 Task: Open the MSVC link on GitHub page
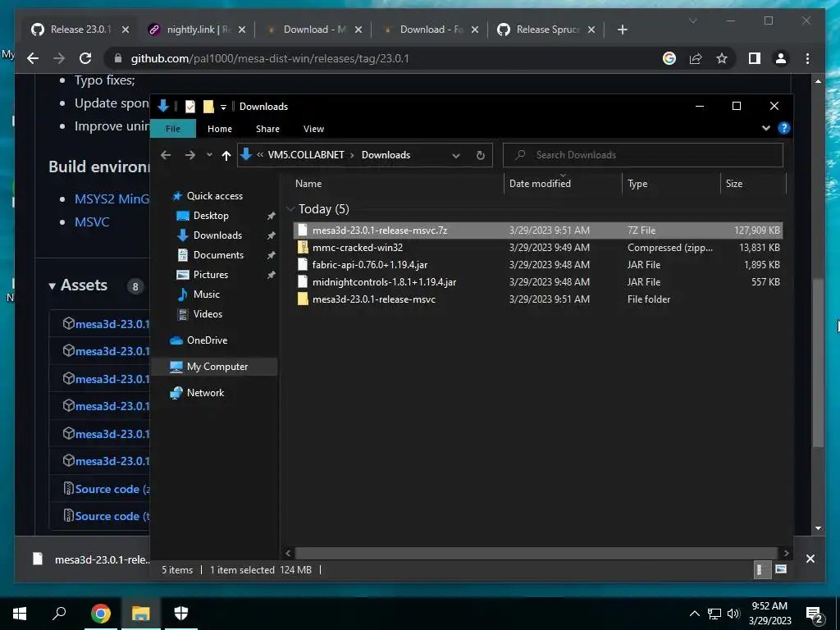point(92,221)
